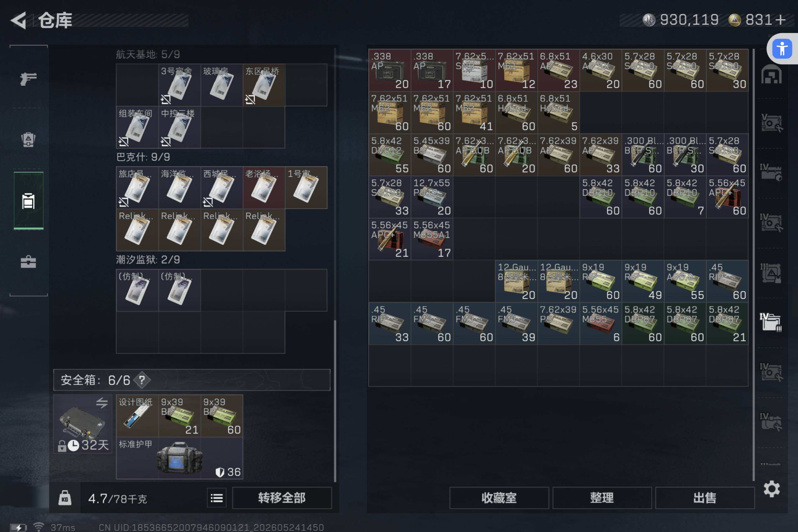Select the 东区吊桥 key card
The image size is (798, 532).
point(264,85)
